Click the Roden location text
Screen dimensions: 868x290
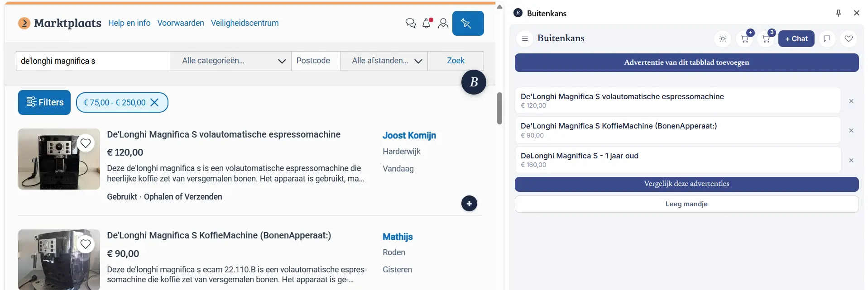pos(394,252)
